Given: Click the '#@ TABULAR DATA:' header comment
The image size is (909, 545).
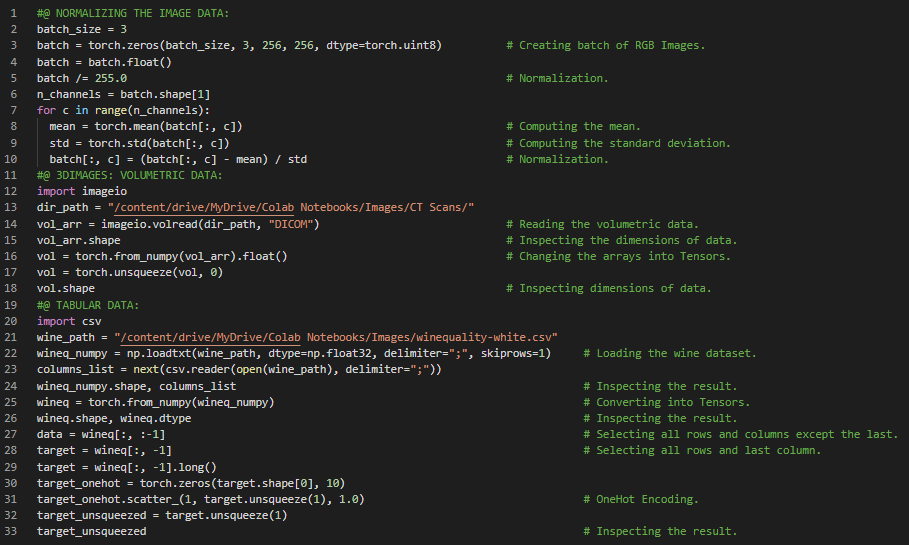Looking at the screenshot, I should click(x=88, y=305).
